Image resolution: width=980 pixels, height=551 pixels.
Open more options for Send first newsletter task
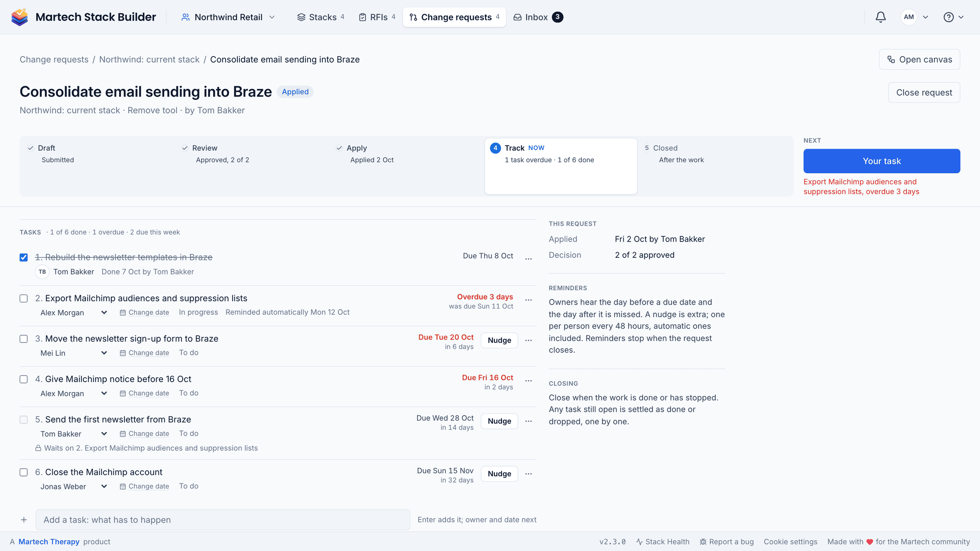coord(528,421)
